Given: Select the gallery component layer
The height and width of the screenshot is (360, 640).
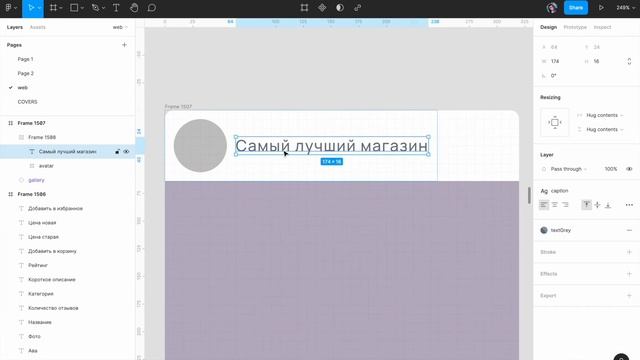Looking at the screenshot, I should [x=36, y=180].
